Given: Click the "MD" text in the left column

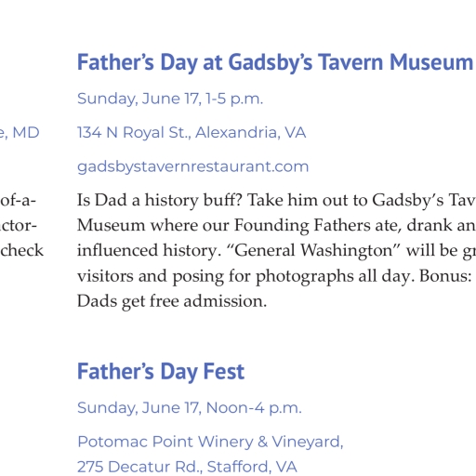Looking at the screenshot, I should tap(26, 133).
